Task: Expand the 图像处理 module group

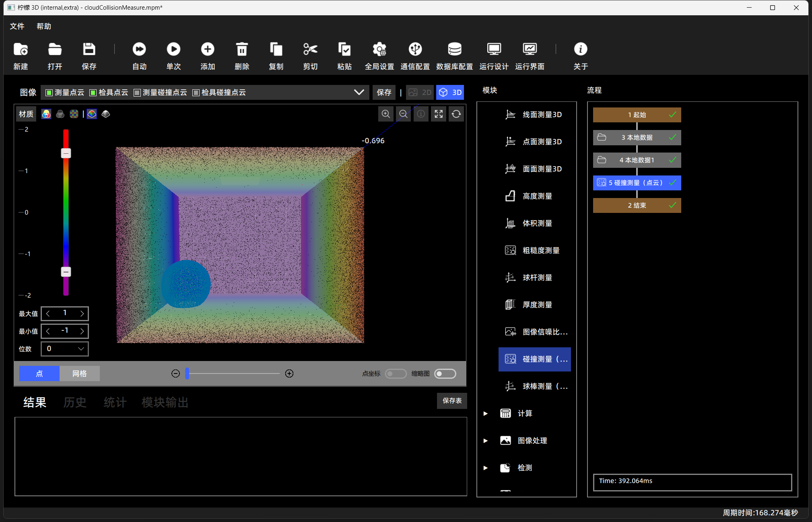Action: point(486,440)
